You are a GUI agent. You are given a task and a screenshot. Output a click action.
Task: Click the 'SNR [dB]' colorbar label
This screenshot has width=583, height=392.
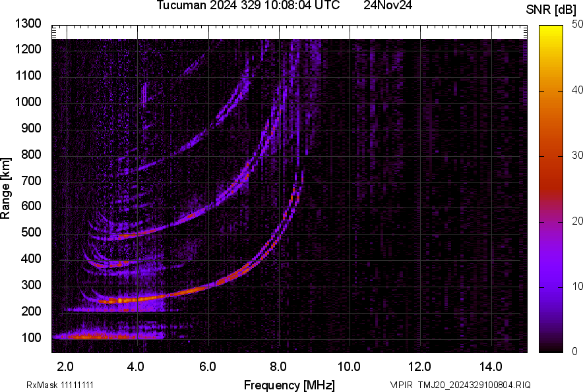click(551, 10)
